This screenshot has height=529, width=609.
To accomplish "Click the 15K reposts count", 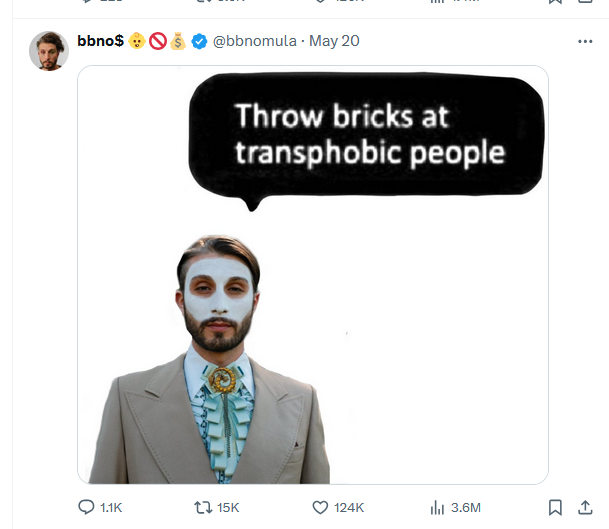I will tap(228, 507).
